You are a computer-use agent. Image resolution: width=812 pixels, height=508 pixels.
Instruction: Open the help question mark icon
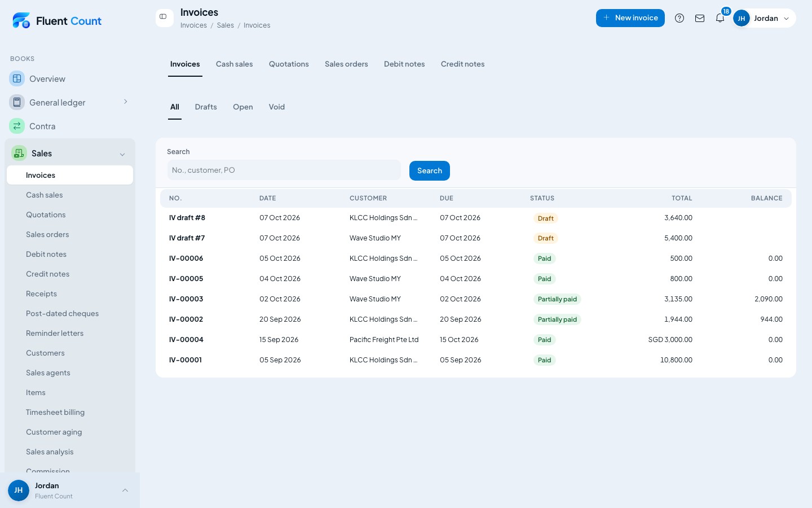679,18
